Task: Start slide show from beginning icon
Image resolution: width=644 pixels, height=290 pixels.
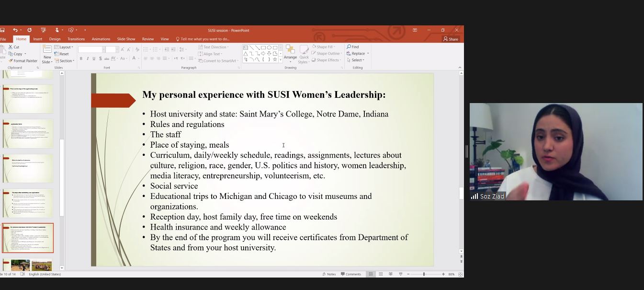Action: [x=44, y=30]
